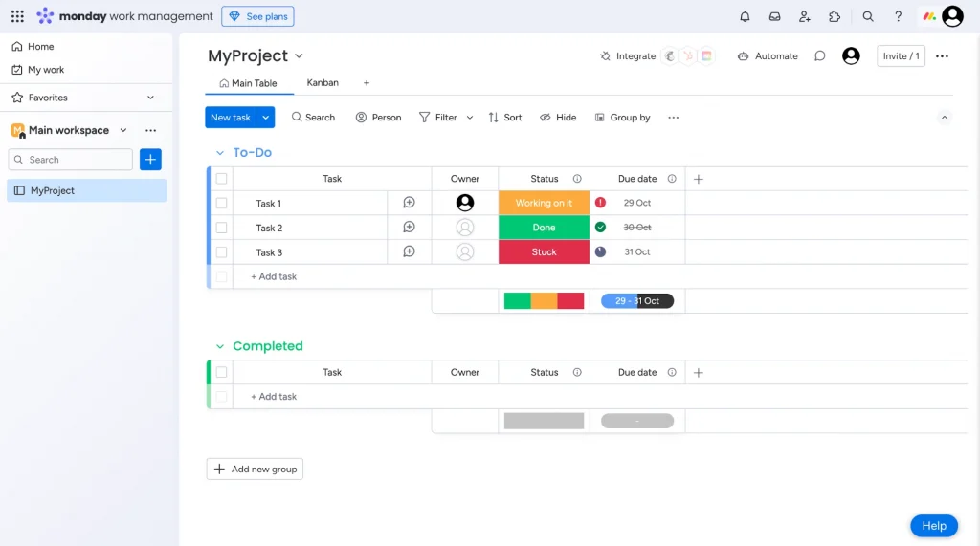Tick the checkbox for Task 1
This screenshot has width=980, height=546.
click(221, 203)
